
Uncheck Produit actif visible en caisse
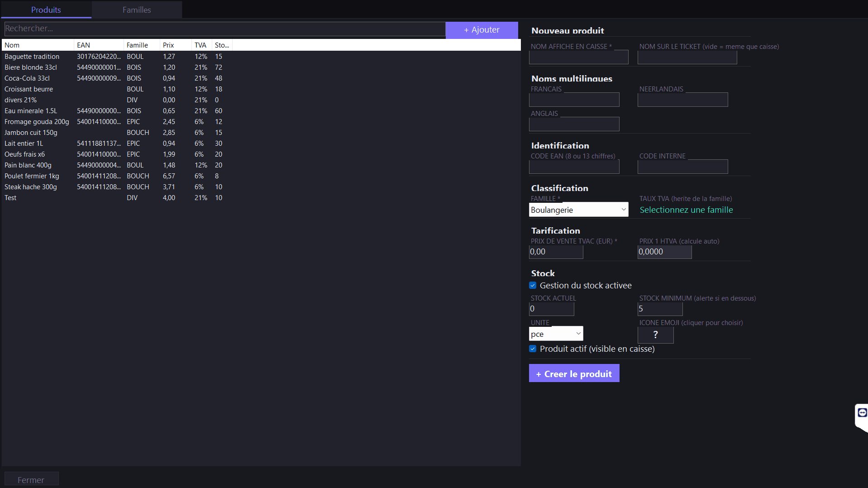533,349
